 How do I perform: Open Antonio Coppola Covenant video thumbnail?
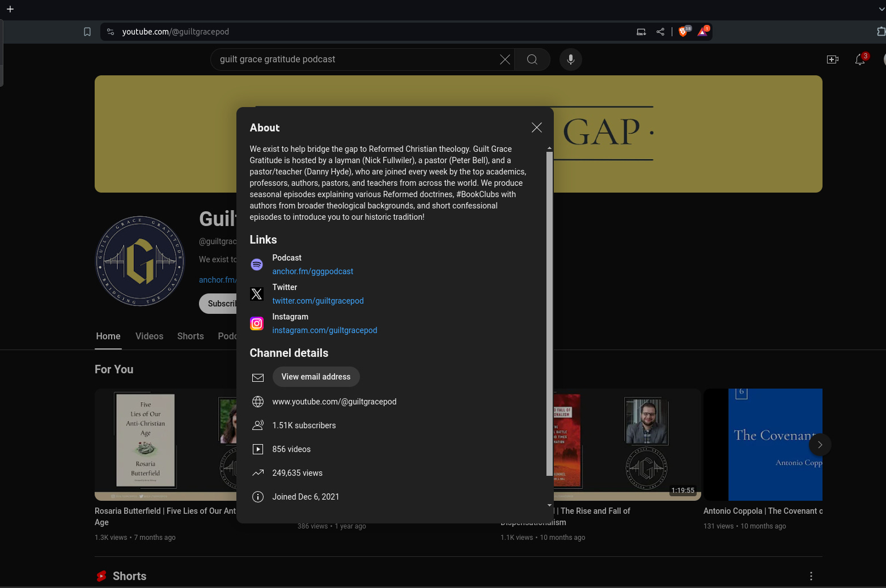[763, 445]
